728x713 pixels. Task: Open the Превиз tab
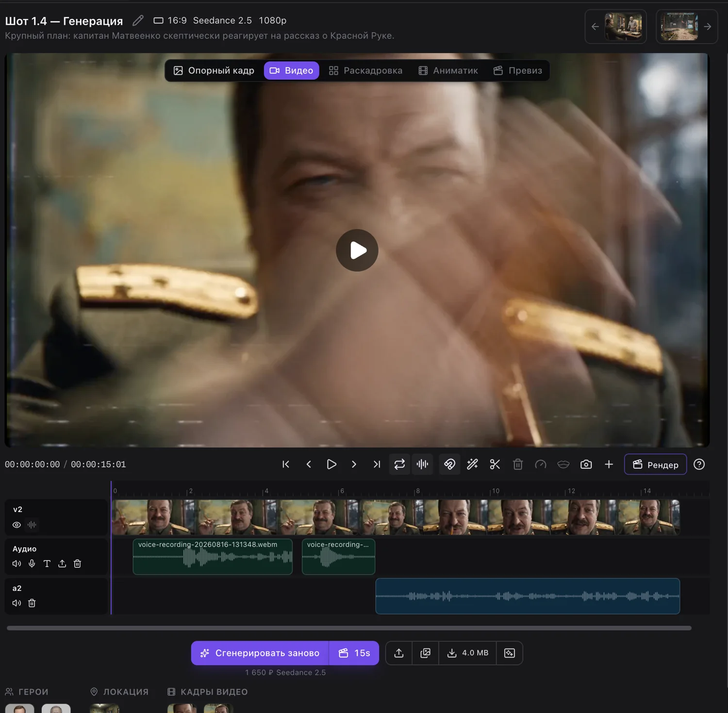517,70
